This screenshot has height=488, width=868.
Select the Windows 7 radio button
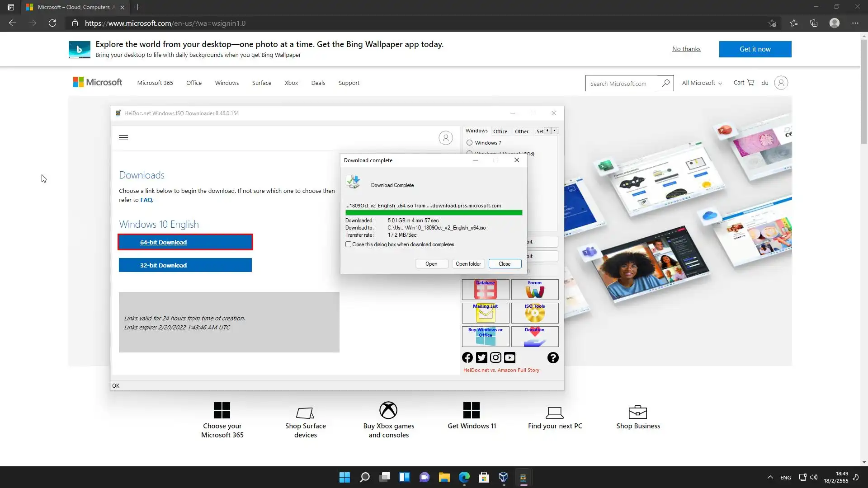pos(470,143)
